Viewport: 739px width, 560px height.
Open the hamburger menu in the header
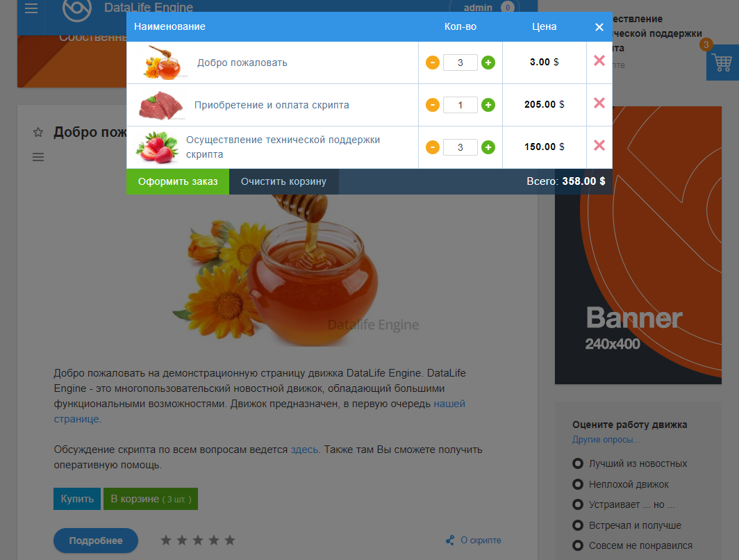click(31, 8)
